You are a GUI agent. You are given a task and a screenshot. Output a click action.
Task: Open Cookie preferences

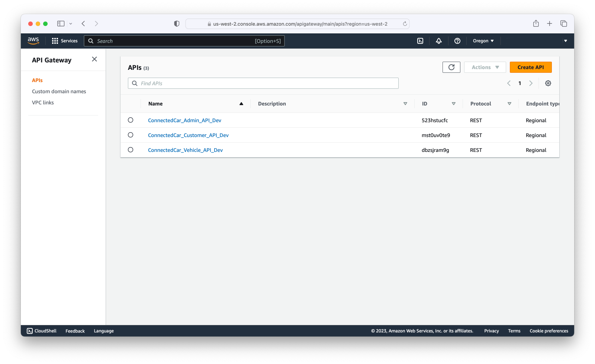click(549, 331)
